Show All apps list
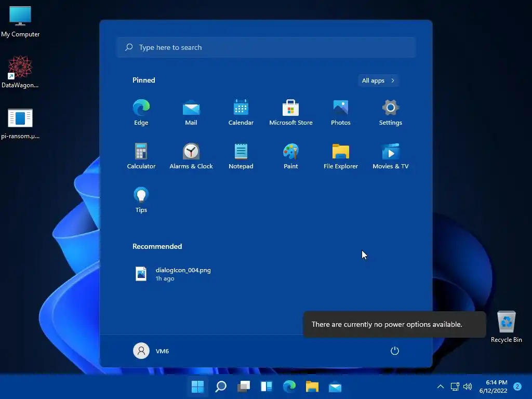The image size is (532, 399). [378, 81]
